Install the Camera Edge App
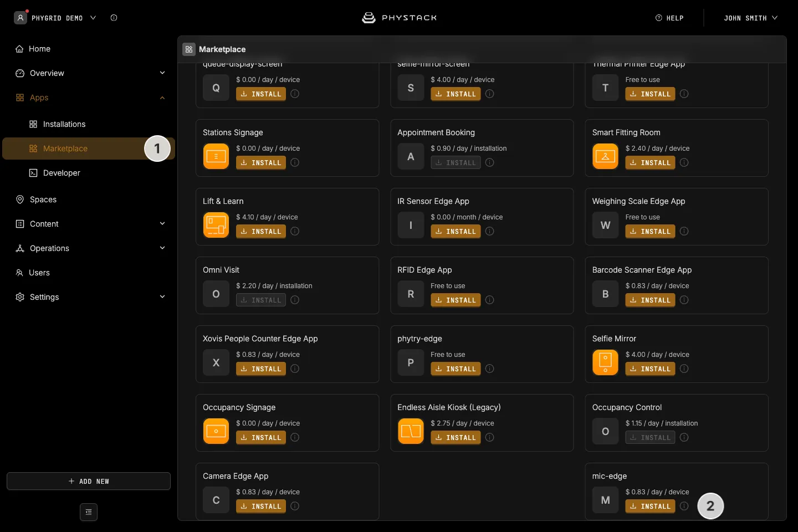 pyautogui.click(x=261, y=506)
